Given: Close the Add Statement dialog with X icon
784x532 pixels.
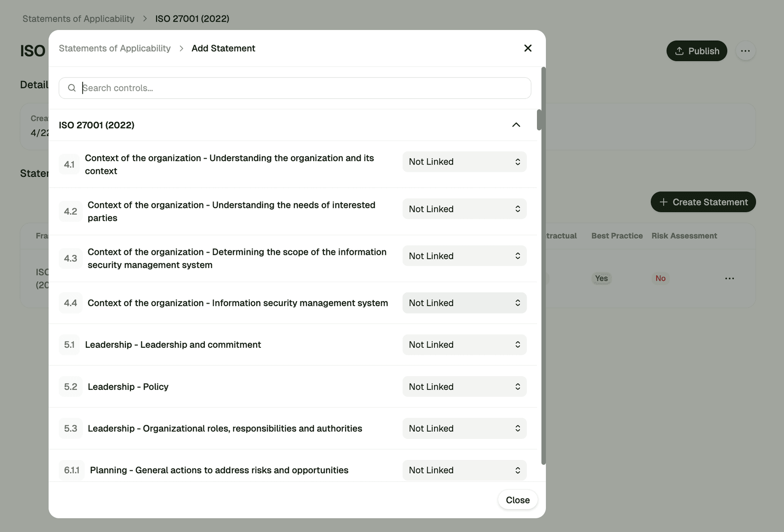Looking at the screenshot, I should (528, 48).
